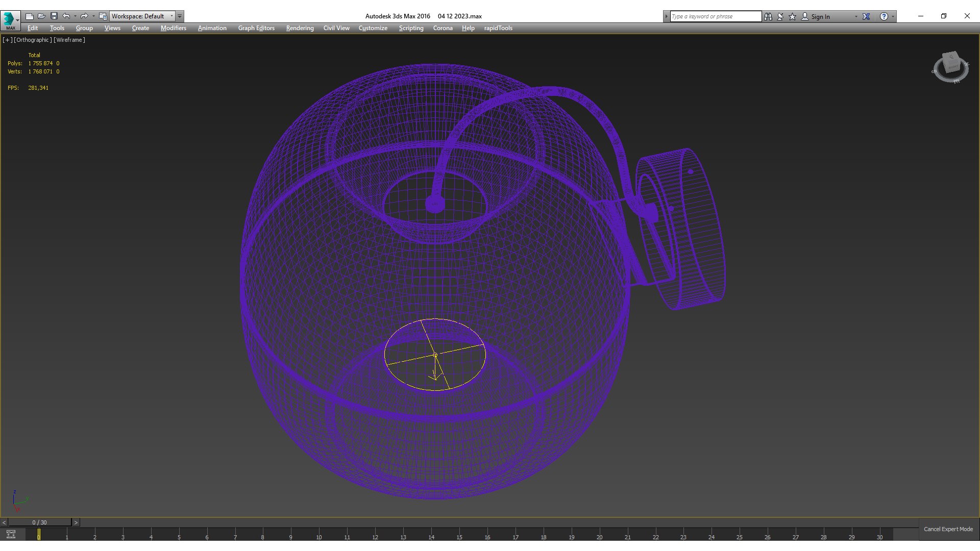This screenshot has width=980, height=551.
Task: Open the rapidTools menu
Action: click(498, 28)
